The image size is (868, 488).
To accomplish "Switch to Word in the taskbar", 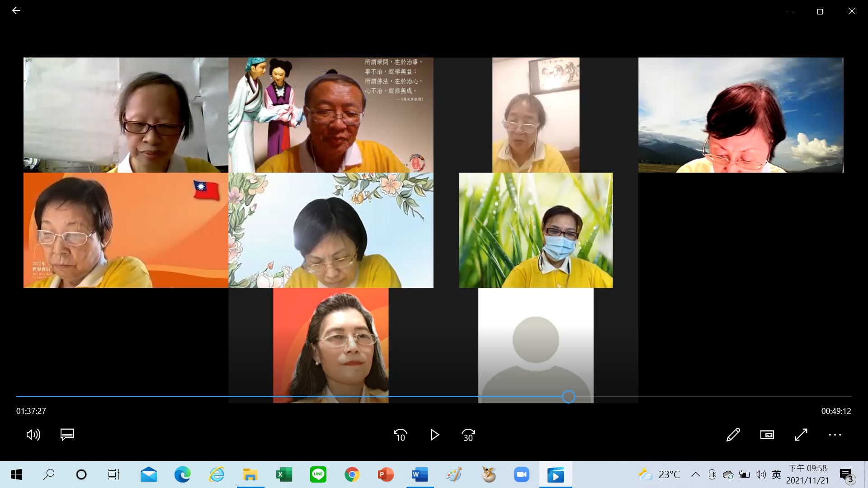I will tap(420, 474).
